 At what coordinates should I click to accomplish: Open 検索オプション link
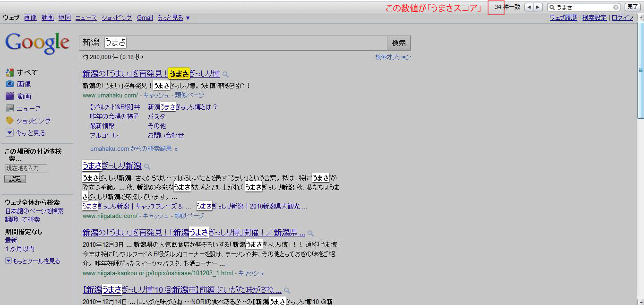pyautogui.click(x=393, y=57)
